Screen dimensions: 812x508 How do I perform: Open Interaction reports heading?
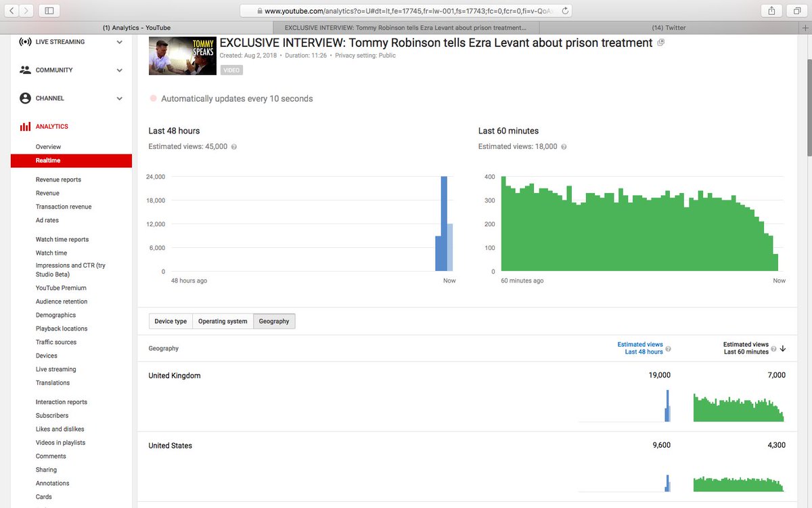coord(62,402)
